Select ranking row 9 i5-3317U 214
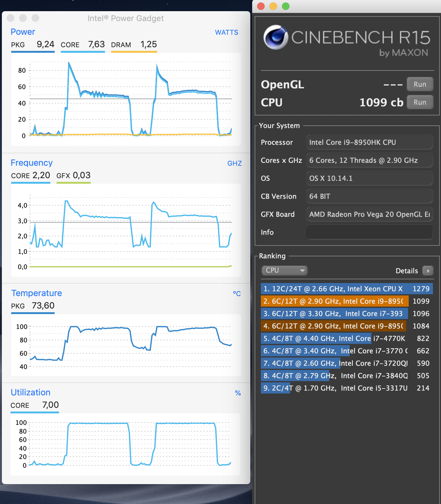 pos(347,388)
